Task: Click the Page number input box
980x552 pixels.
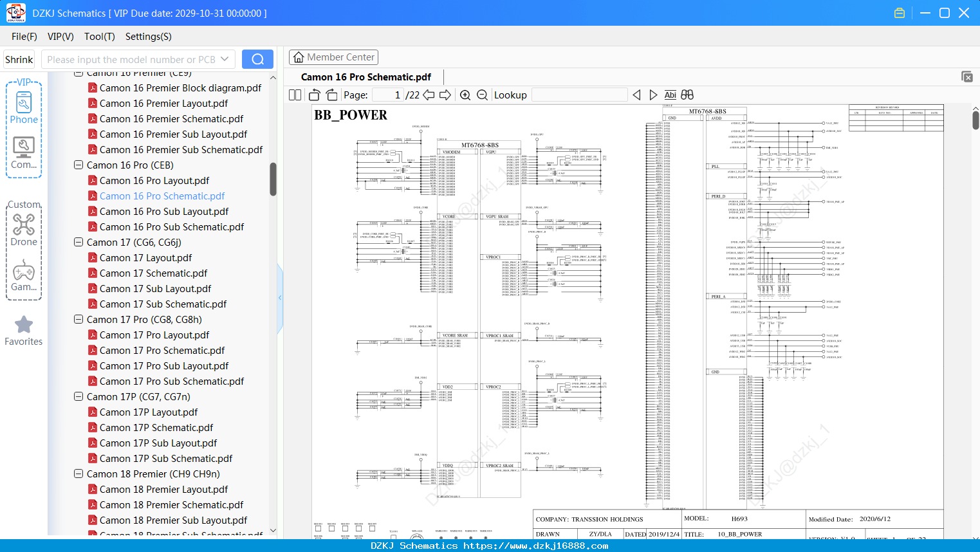Action: pos(387,95)
